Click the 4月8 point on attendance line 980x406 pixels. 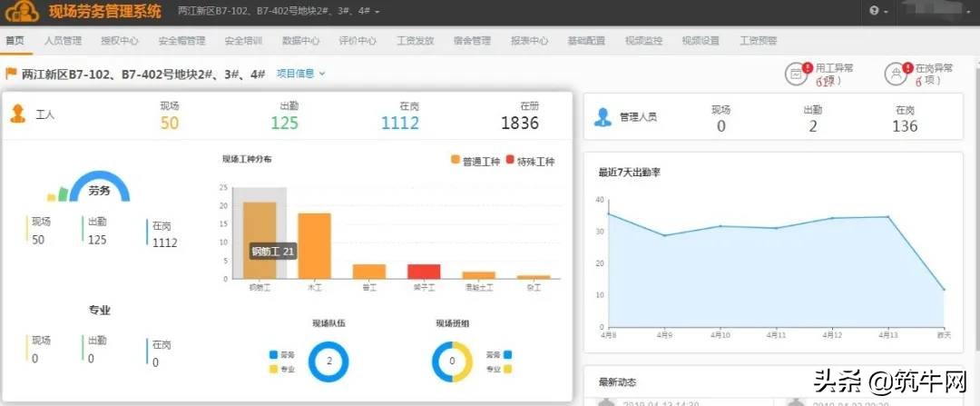point(607,214)
